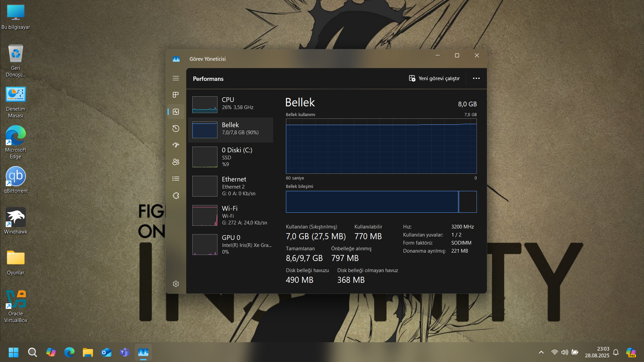This screenshot has width=644, height=362.
Task: Open the notifications bell icon
Action: (616, 352)
